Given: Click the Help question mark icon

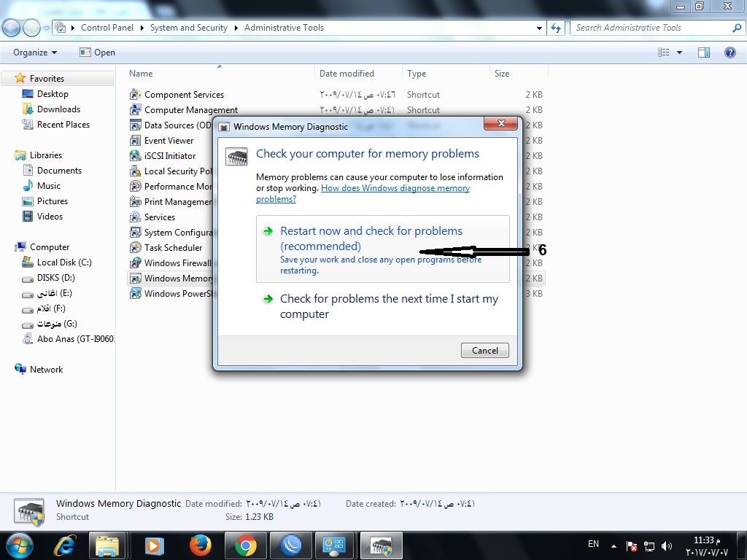Looking at the screenshot, I should click(729, 52).
